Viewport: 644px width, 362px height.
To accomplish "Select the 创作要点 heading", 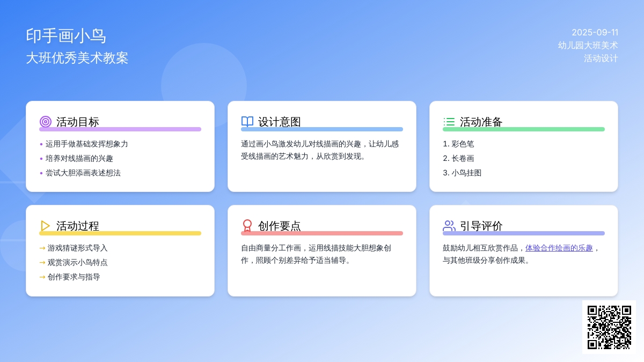I will click(x=280, y=226).
